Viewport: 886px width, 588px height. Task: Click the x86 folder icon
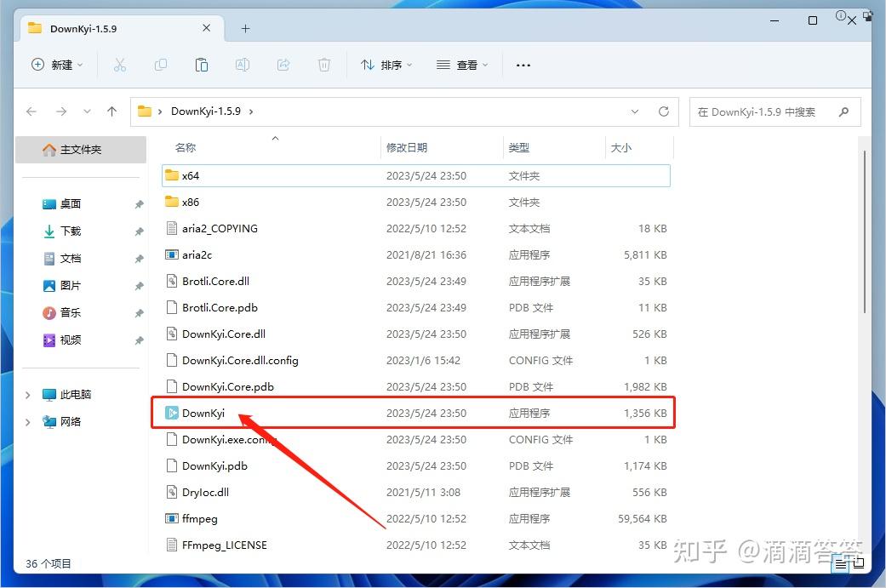(x=172, y=202)
